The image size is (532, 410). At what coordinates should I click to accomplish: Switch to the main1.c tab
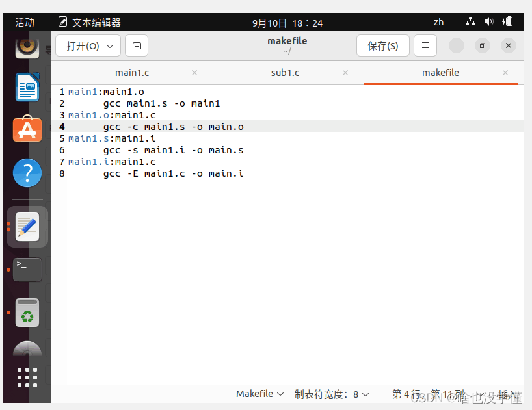click(x=132, y=73)
